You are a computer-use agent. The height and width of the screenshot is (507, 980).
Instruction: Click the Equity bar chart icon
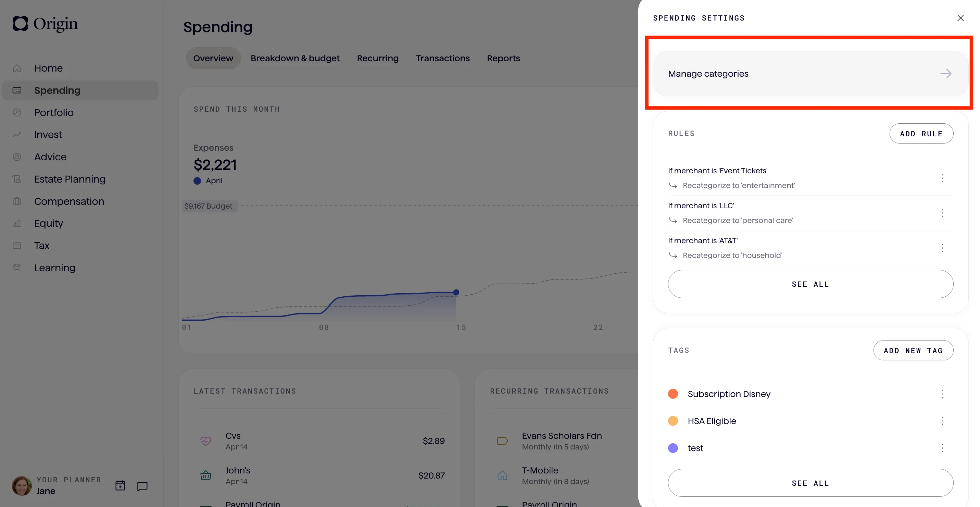[17, 223]
